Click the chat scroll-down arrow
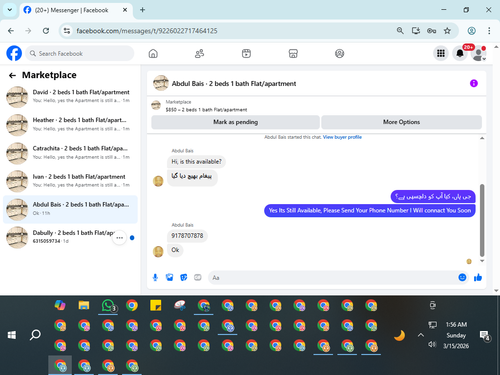The height and width of the screenshot is (375, 500). [482, 261]
